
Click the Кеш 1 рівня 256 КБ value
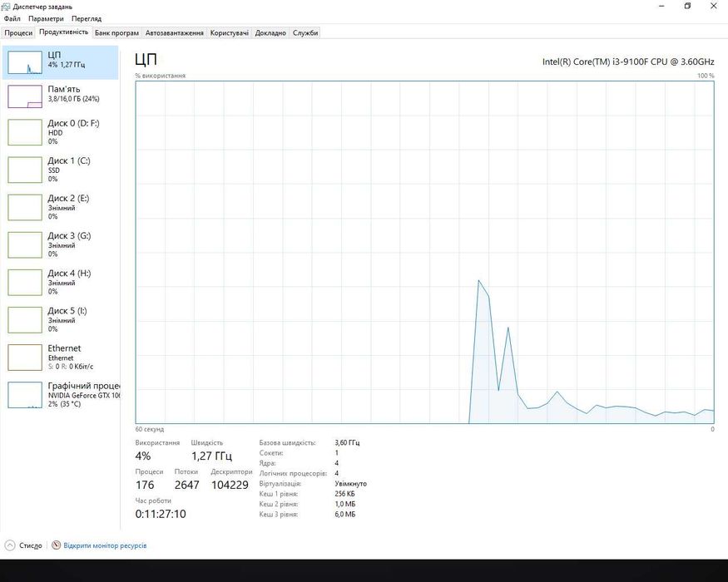coord(344,494)
